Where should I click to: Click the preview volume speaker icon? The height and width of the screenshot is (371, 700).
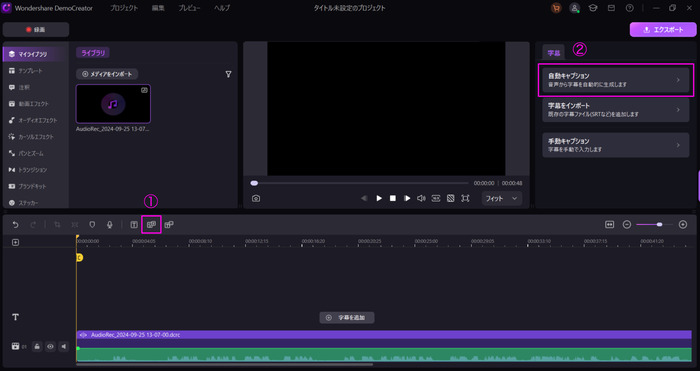(421, 198)
